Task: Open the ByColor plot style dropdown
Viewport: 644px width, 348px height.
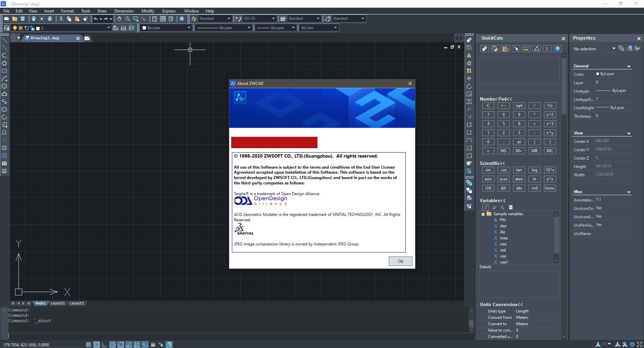Action: 319,28
